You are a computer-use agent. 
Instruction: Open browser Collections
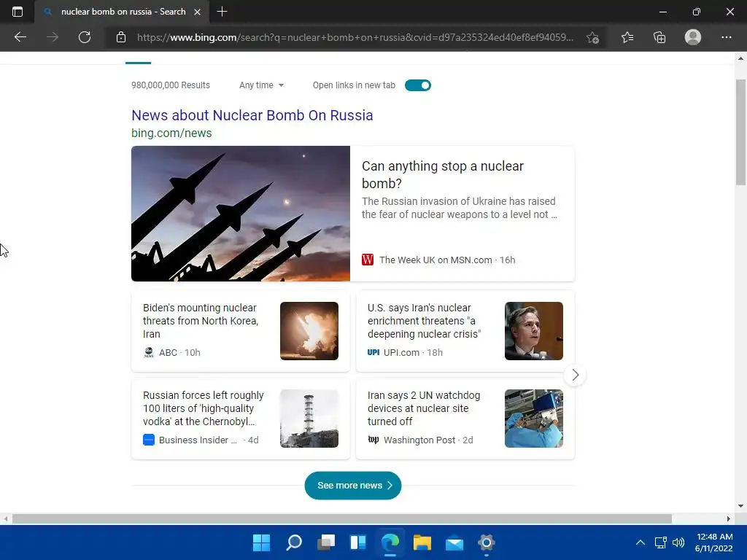[x=659, y=37]
